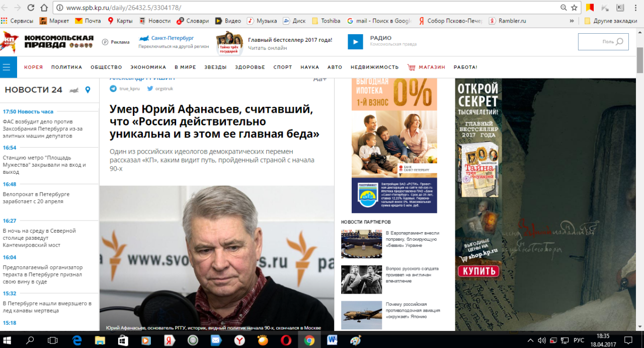
Task: Open the site hamburger menu
Action: 7,67
